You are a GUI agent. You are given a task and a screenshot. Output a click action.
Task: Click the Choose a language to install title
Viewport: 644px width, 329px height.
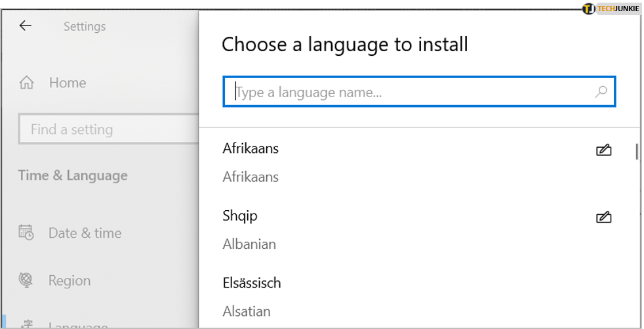tap(344, 45)
